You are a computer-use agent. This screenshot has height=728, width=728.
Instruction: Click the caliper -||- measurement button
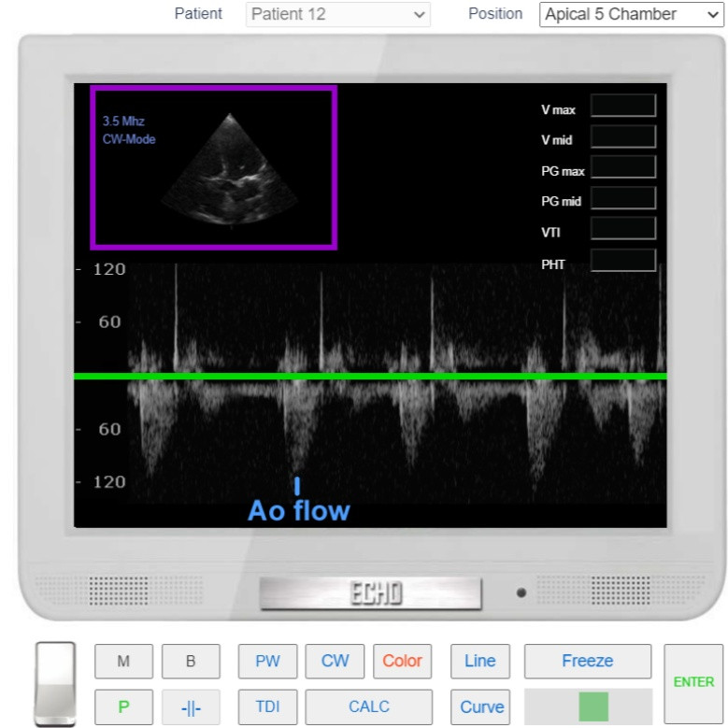pos(191,707)
